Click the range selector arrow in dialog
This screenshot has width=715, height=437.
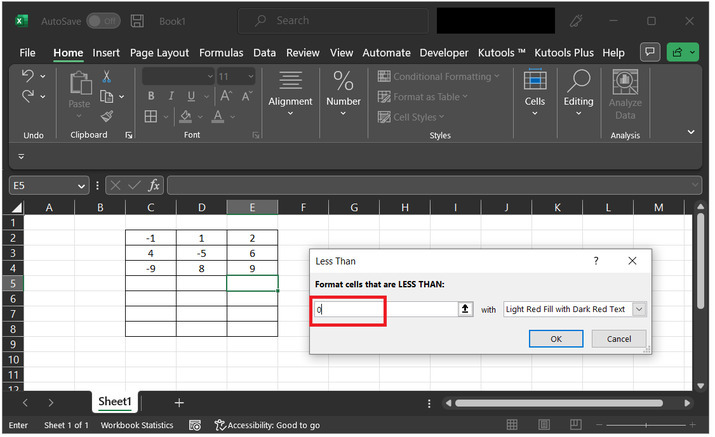click(465, 309)
